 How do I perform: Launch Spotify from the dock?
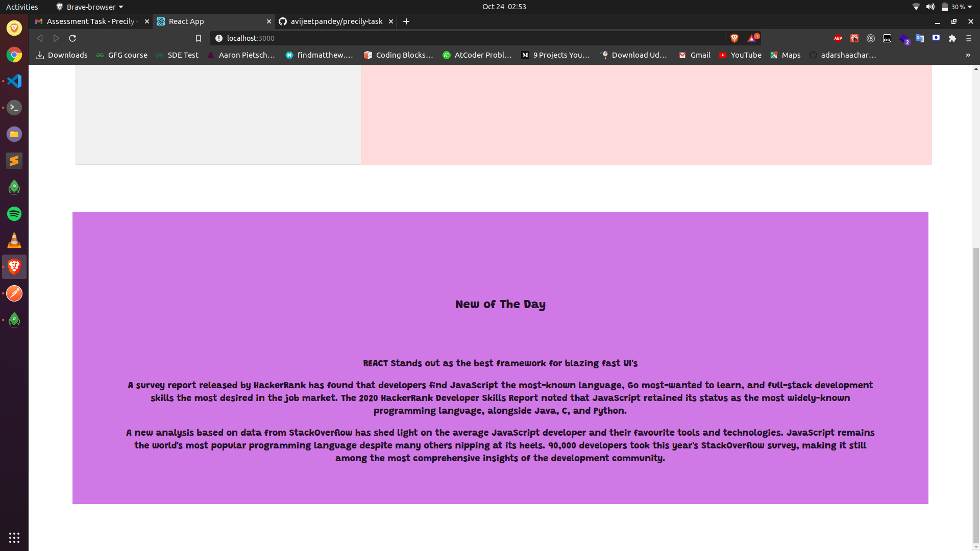14,214
